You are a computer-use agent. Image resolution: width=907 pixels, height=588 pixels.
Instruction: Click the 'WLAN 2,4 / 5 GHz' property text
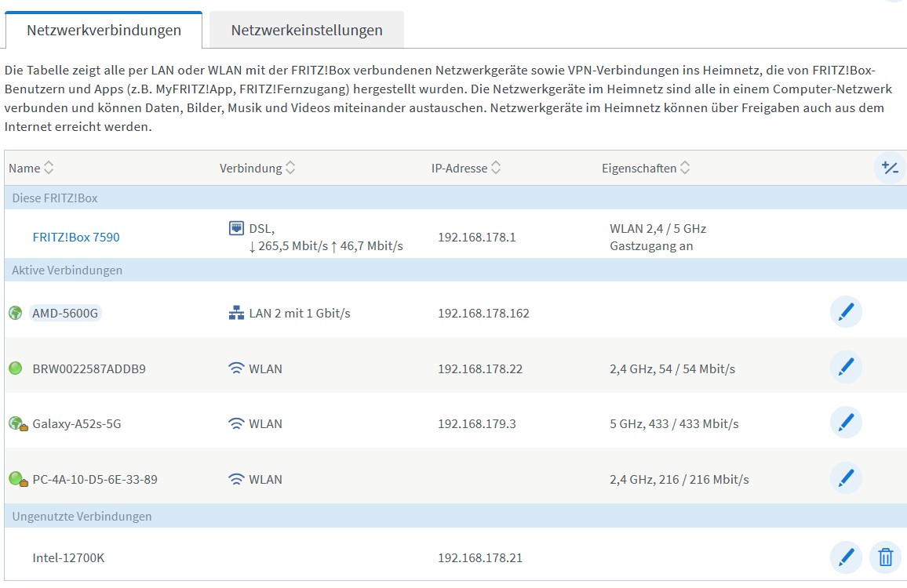click(657, 228)
